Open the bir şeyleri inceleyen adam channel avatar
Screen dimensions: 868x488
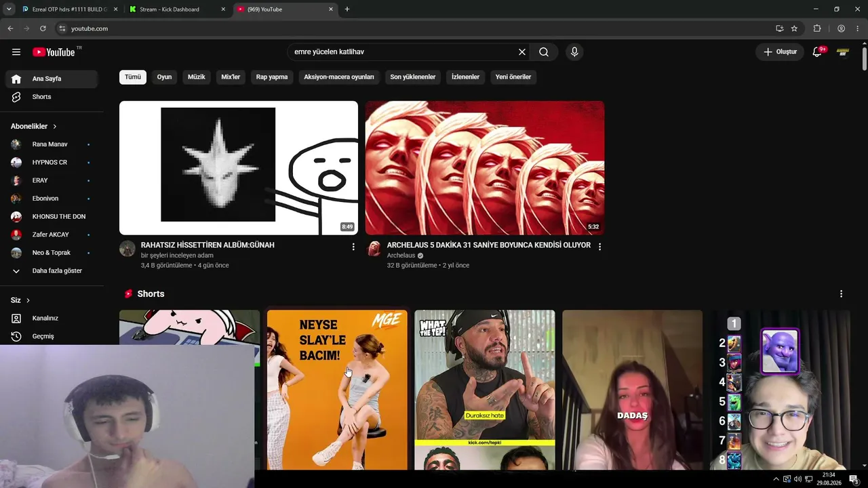click(x=127, y=249)
